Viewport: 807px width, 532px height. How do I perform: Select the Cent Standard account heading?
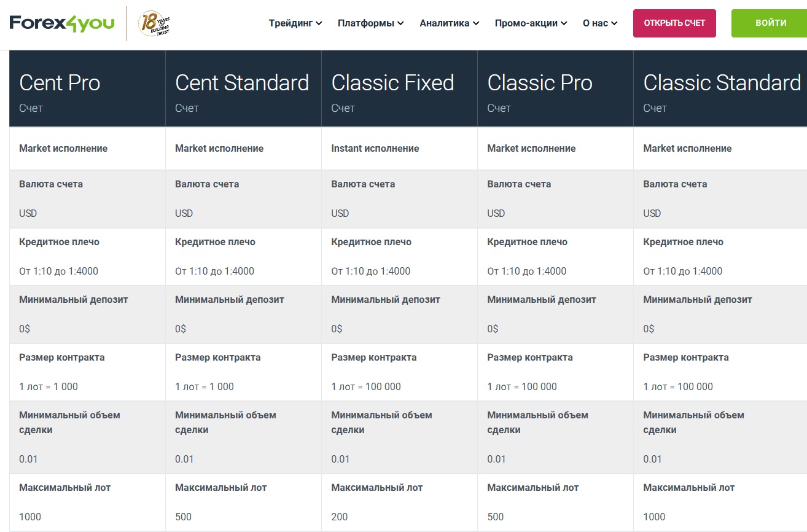pos(242,83)
